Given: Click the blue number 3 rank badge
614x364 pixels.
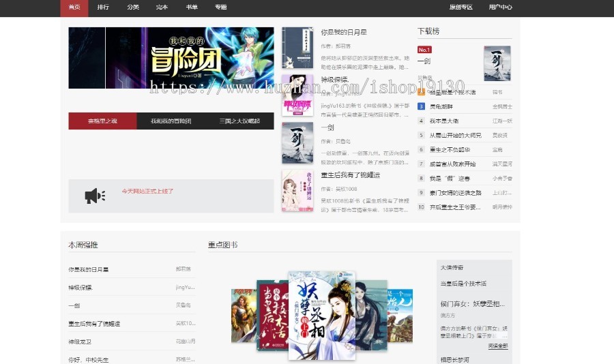Looking at the screenshot, I should pyautogui.click(x=421, y=106).
